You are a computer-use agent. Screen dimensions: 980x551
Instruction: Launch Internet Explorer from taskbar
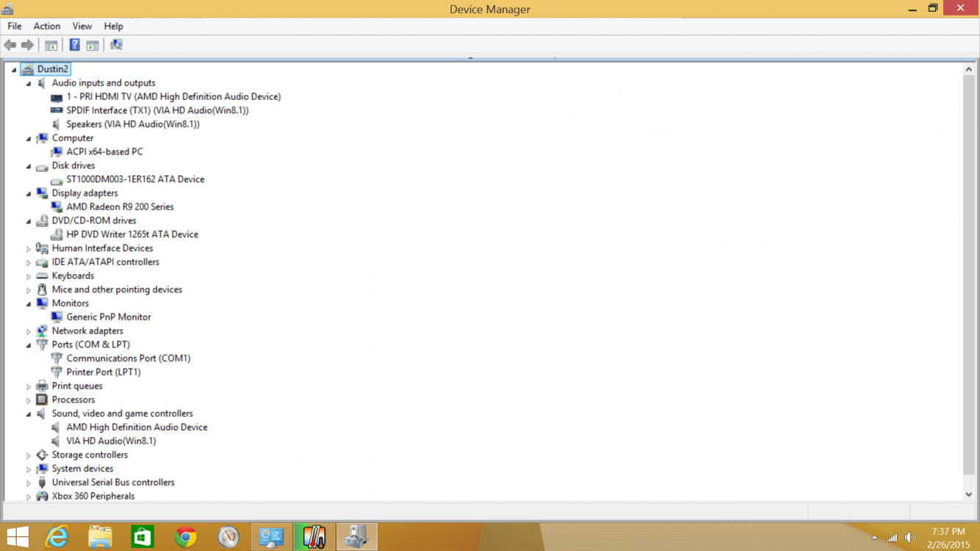click(57, 537)
